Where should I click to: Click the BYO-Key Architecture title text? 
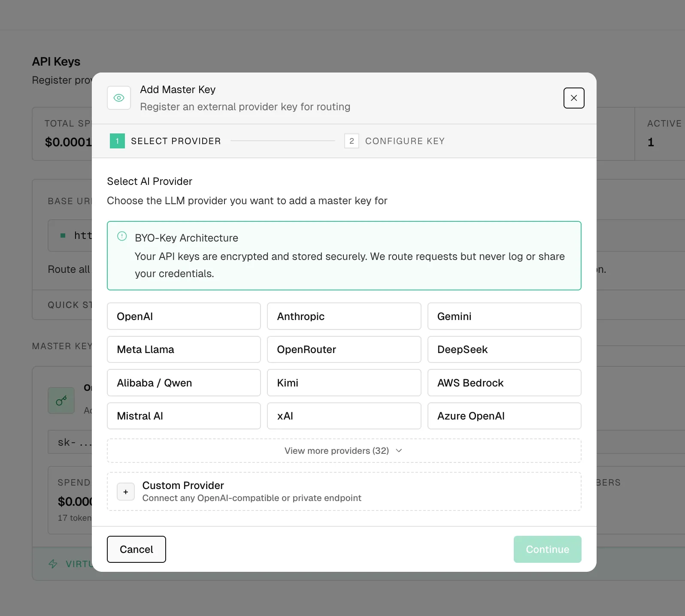186,238
